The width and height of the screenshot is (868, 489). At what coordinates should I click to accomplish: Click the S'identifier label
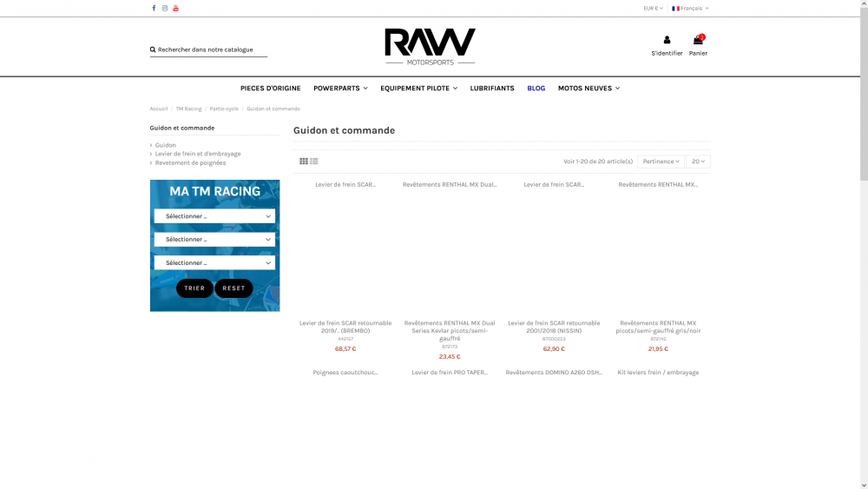tap(667, 54)
